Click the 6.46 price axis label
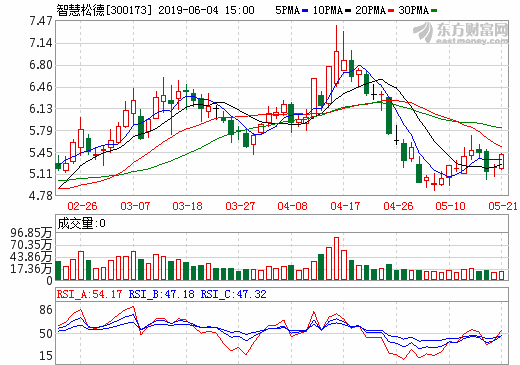The image size is (520, 365). (41, 87)
